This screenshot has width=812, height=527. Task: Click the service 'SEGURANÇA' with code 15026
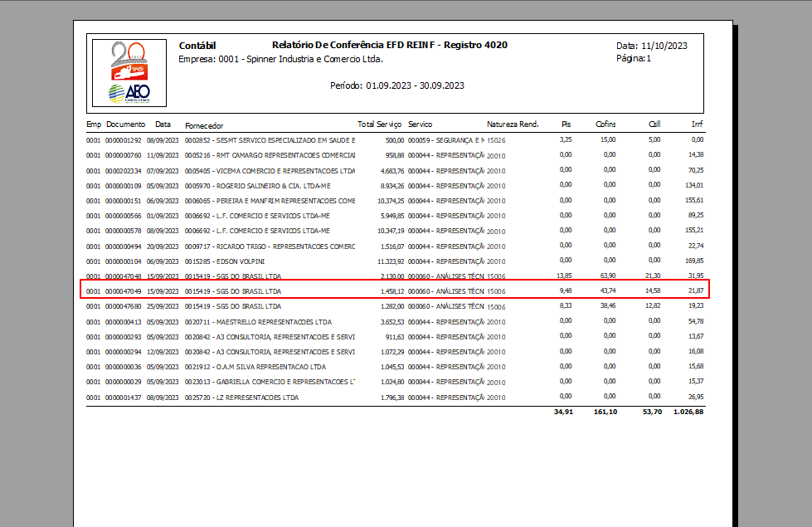click(x=446, y=140)
